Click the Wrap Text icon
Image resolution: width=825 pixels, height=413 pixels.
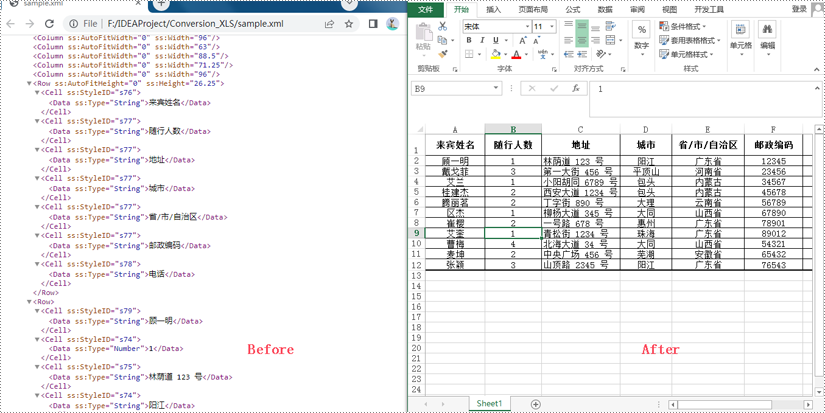(610, 26)
